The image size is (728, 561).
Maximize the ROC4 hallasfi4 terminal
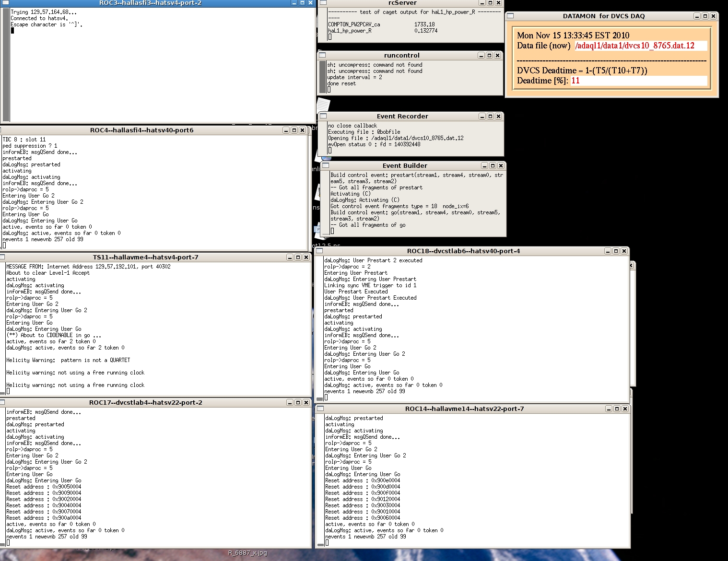pyautogui.click(x=294, y=130)
